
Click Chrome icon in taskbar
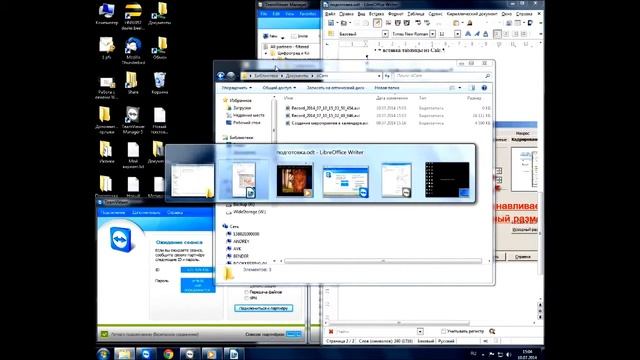tap(168, 353)
